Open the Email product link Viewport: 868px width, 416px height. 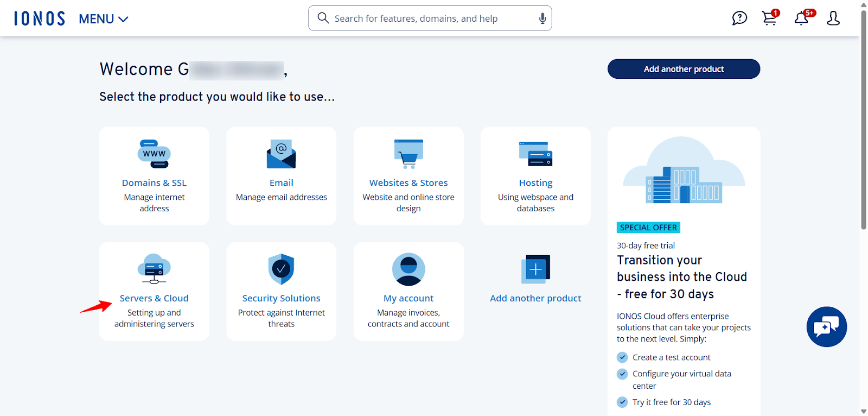click(x=281, y=183)
